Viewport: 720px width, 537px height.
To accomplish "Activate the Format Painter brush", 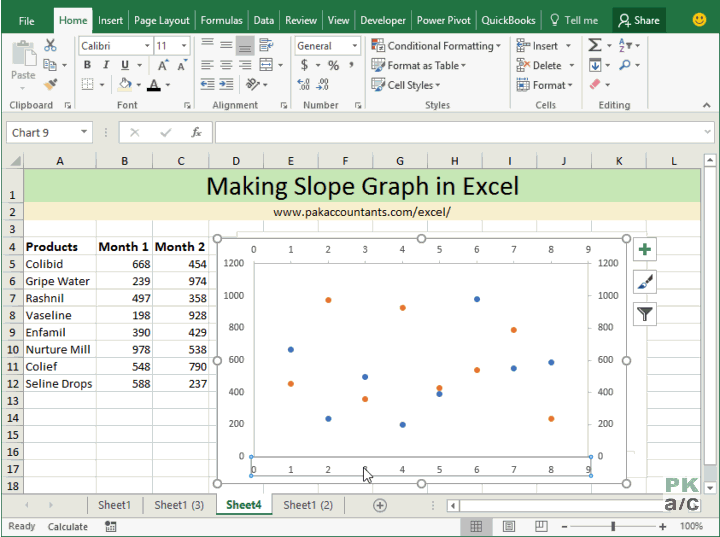I will [x=51, y=84].
